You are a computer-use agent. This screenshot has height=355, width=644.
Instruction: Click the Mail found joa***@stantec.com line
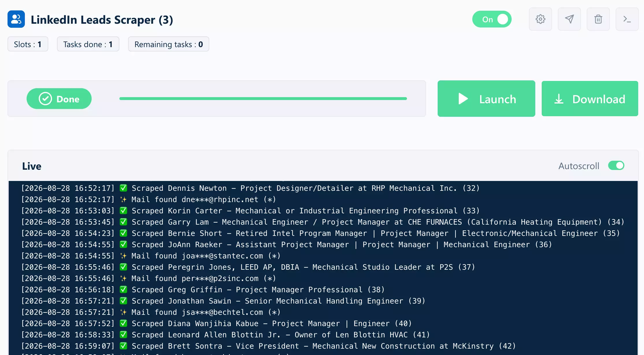click(151, 256)
